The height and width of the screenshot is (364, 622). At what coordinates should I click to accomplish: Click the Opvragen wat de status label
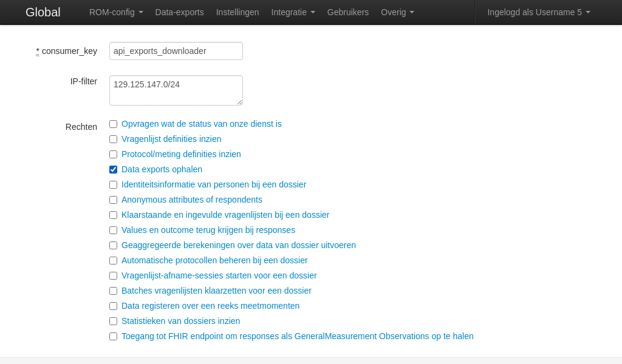(x=201, y=124)
